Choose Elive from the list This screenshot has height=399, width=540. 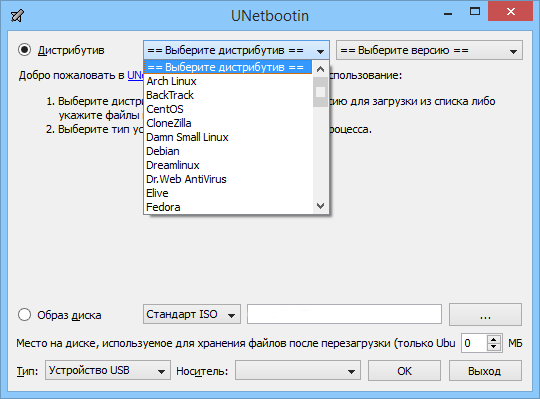[228, 193]
